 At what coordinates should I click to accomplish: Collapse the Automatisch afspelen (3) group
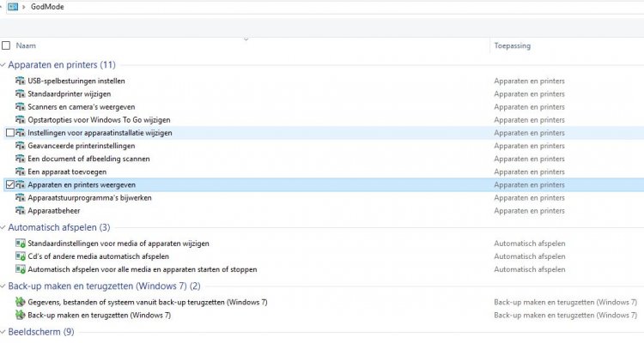(x=3, y=228)
